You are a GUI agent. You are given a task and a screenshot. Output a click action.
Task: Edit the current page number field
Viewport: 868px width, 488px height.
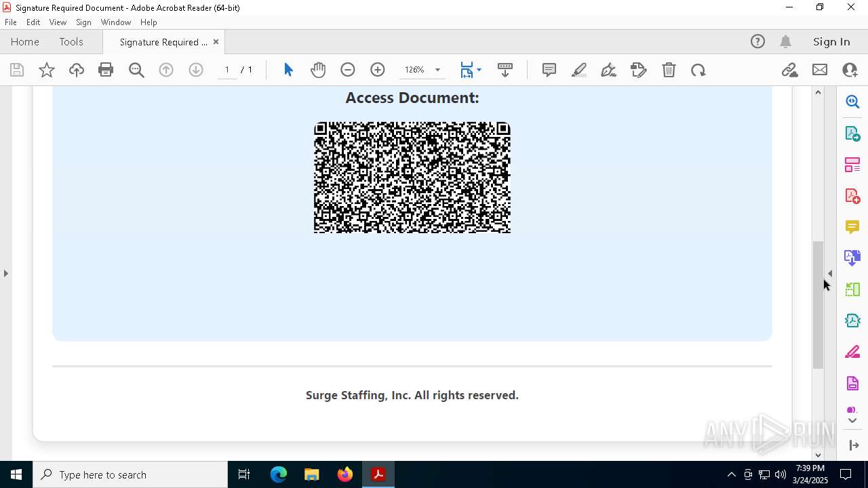(x=227, y=70)
